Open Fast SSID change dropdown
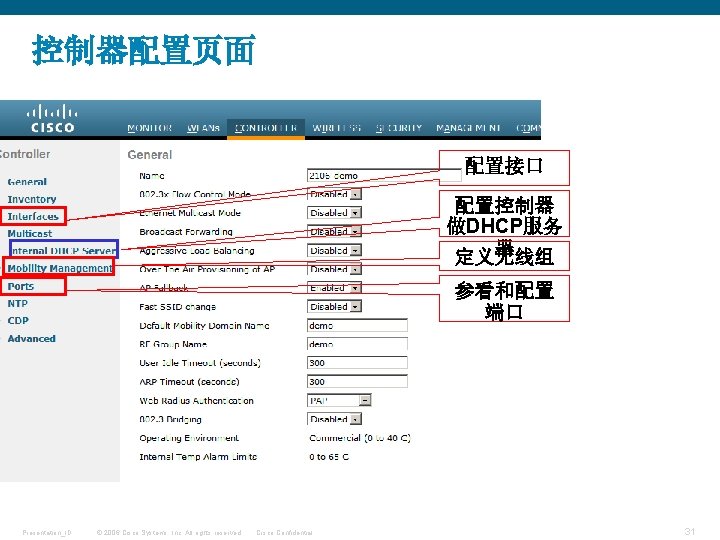 [x=334, y=306]
